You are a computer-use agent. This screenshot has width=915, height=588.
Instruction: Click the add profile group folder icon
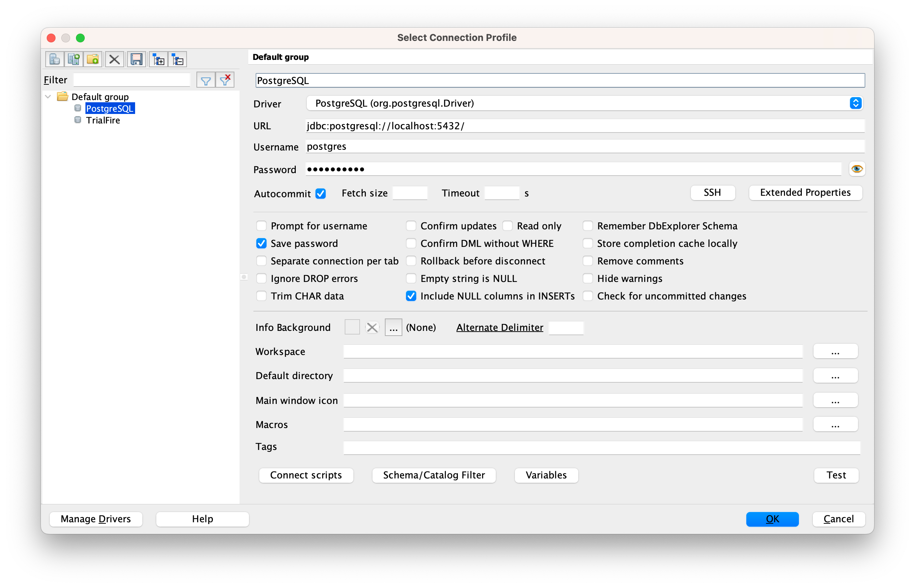93,60
